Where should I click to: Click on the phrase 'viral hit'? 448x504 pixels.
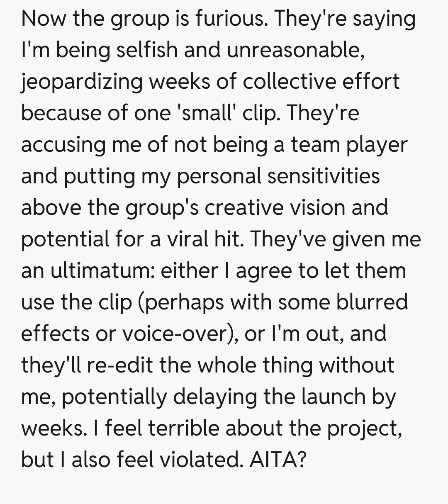(201, 239)
